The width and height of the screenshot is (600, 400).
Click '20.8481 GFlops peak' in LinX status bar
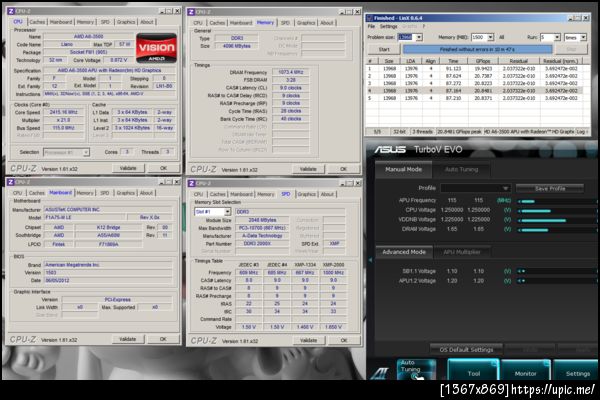459,132
